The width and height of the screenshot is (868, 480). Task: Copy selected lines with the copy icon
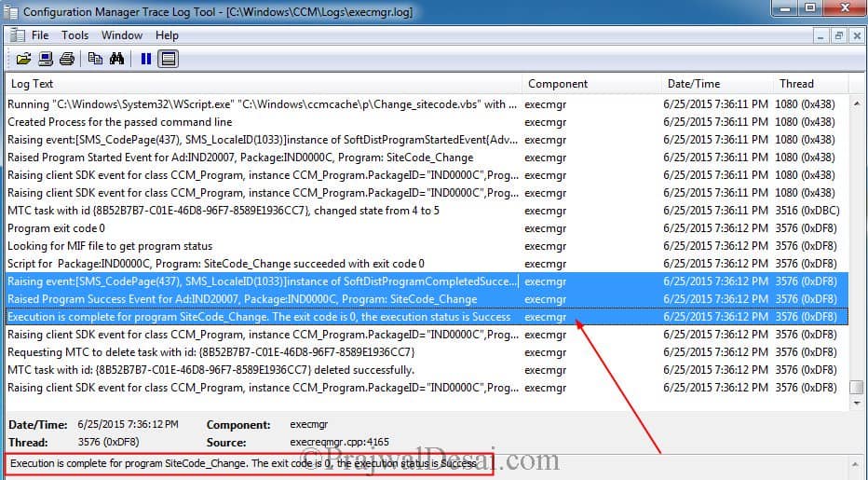[x=95, y=58]
